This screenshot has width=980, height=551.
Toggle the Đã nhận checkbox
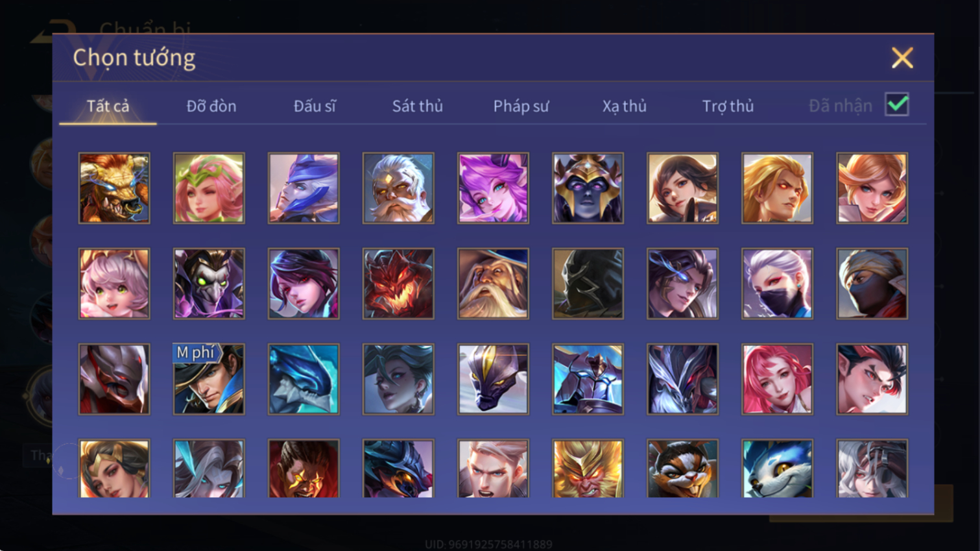897,104
